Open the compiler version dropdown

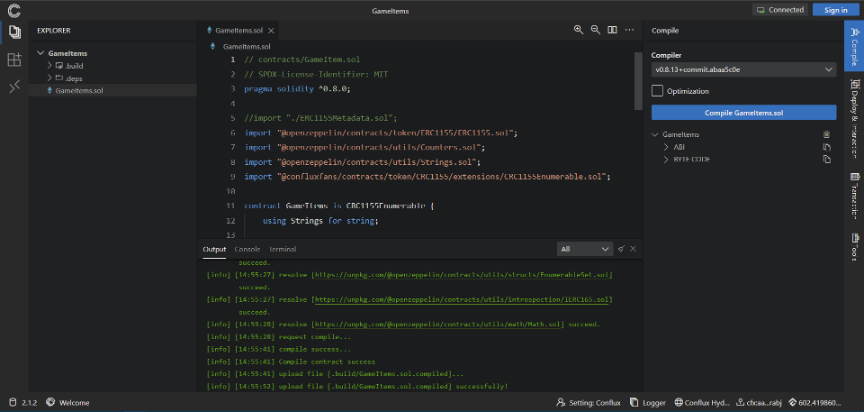tap(743, 70)
